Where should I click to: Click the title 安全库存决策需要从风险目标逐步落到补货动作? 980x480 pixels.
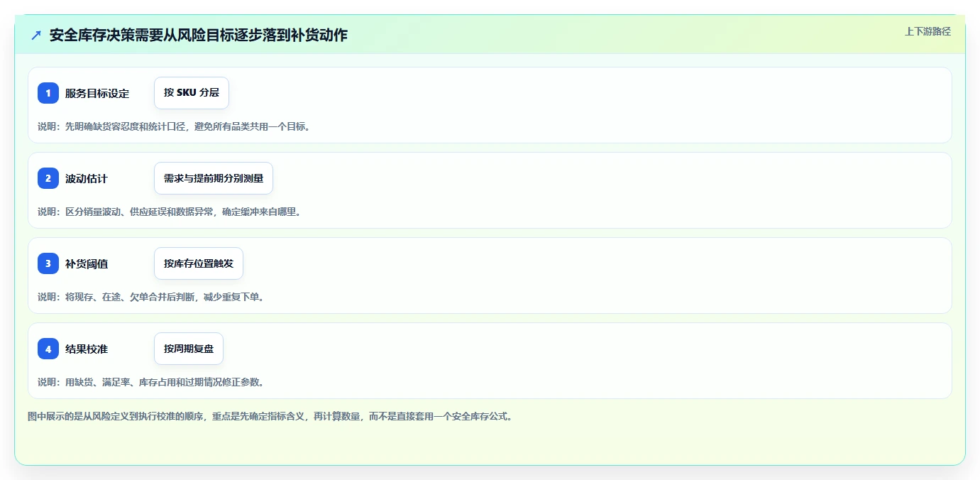pyautogui.click(x=199, y=35)
